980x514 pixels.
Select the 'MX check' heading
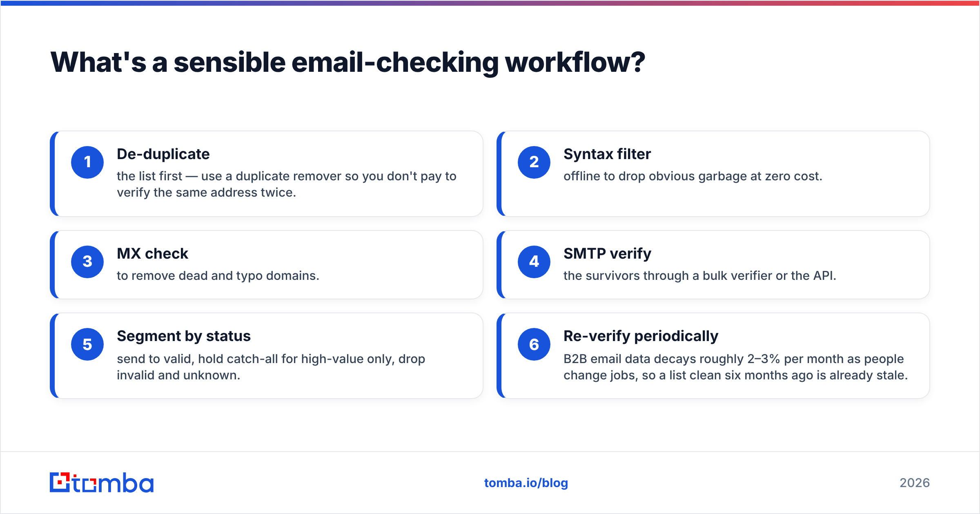tap(153, 253)
